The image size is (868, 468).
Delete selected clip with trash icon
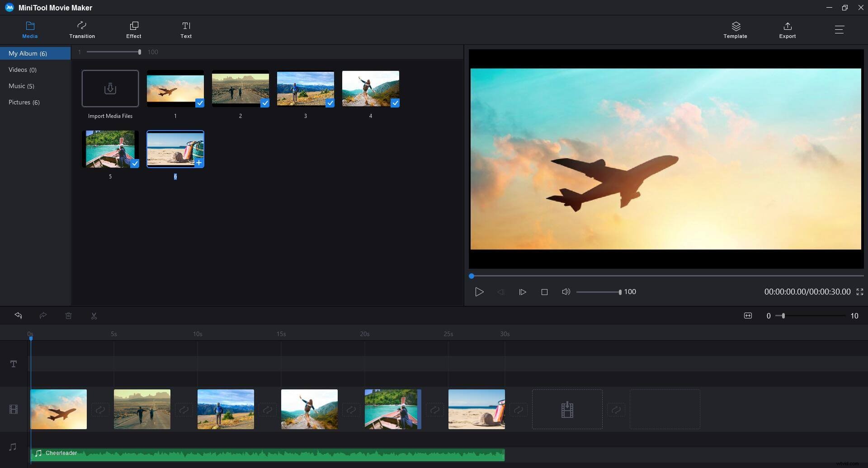pos(69,315)
